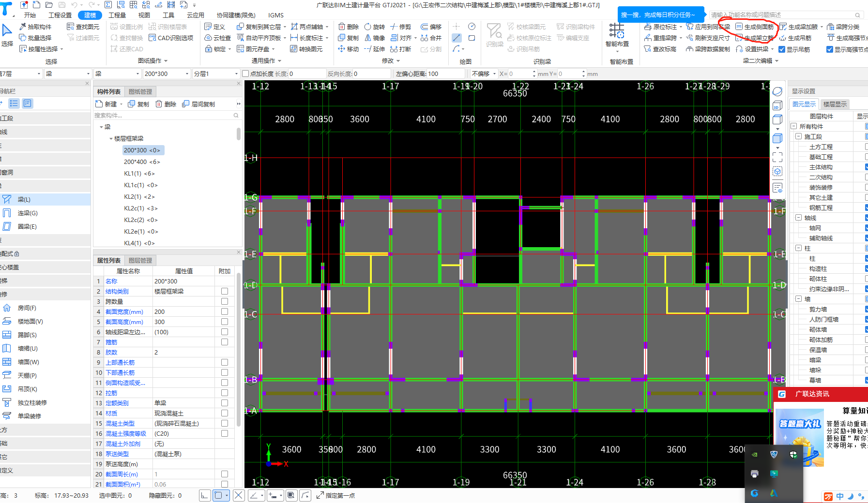The height and width of the screenshot is (503, 868).
Task: Click the orbit view icon on right toolbar
Action: (777, 91)
